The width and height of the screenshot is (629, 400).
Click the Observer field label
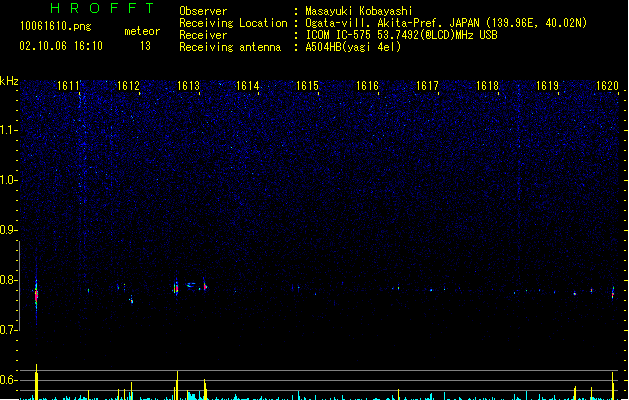tap(203, 11)
